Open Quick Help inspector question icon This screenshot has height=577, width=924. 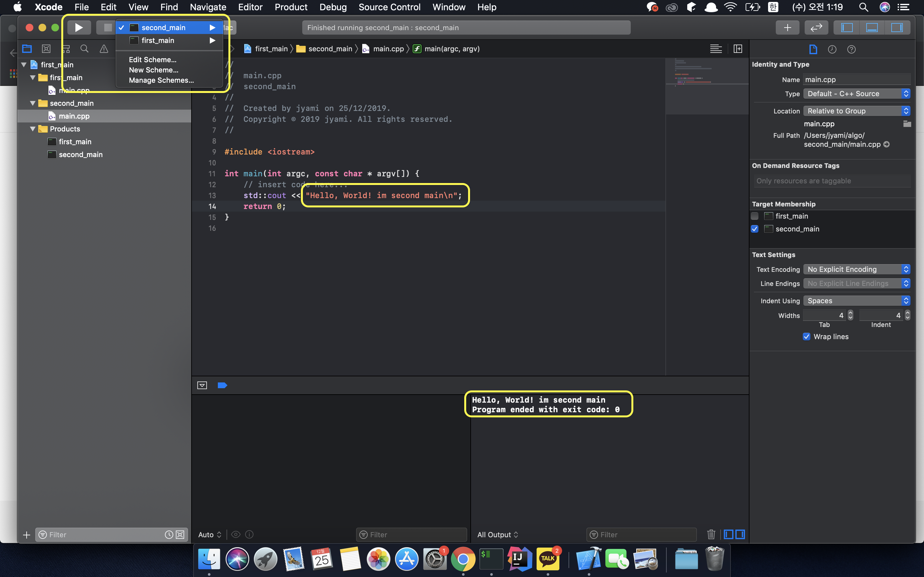pyautogui.click(x=851, y=49)
